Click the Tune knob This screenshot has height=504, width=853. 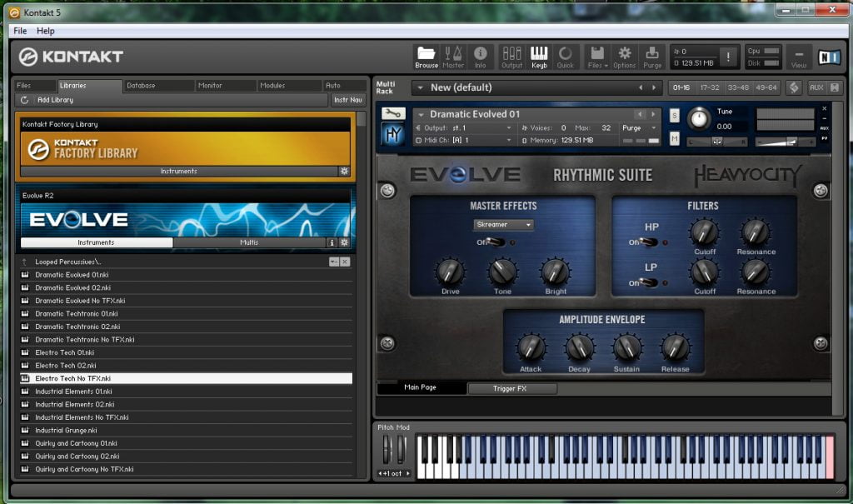pyautogui.click(x=699, y=118)
